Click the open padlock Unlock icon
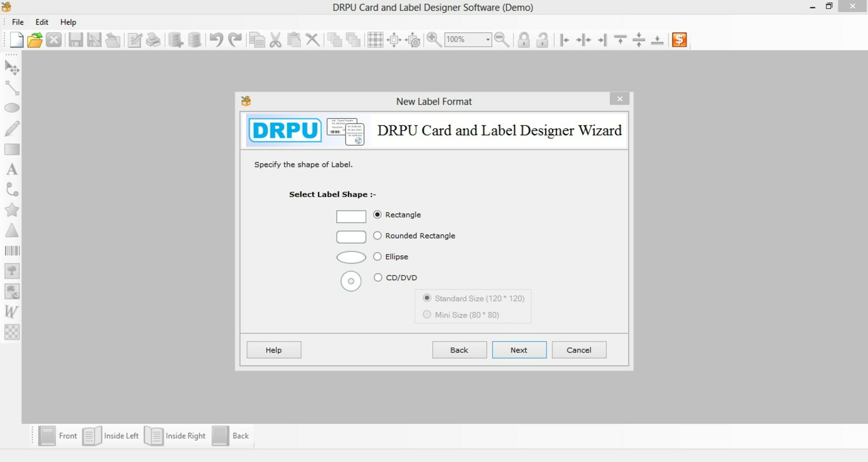 coord(542,40)
